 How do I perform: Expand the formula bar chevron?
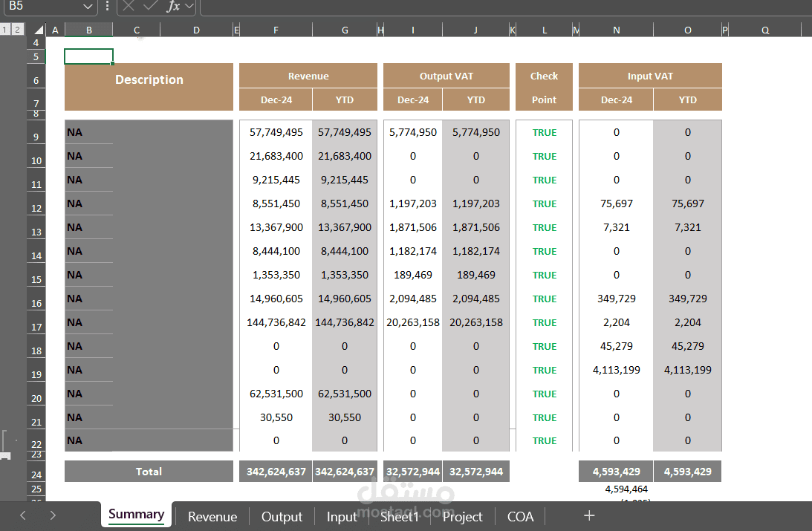(189, 6)
